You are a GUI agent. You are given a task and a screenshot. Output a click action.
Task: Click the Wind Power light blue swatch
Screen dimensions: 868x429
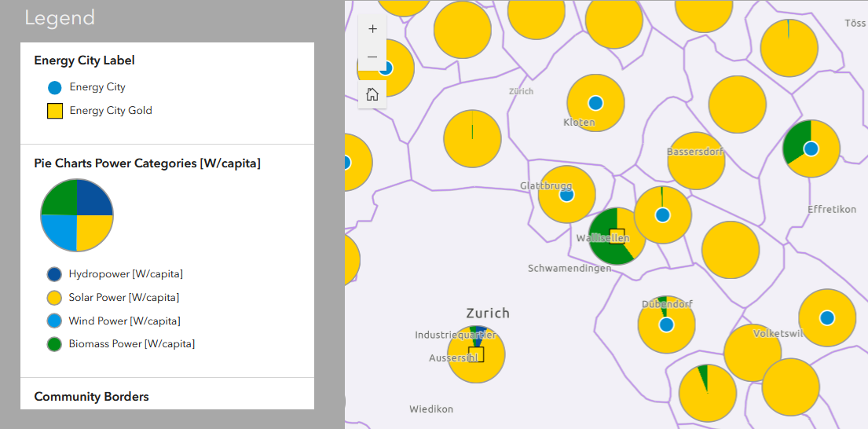point(54,321)
